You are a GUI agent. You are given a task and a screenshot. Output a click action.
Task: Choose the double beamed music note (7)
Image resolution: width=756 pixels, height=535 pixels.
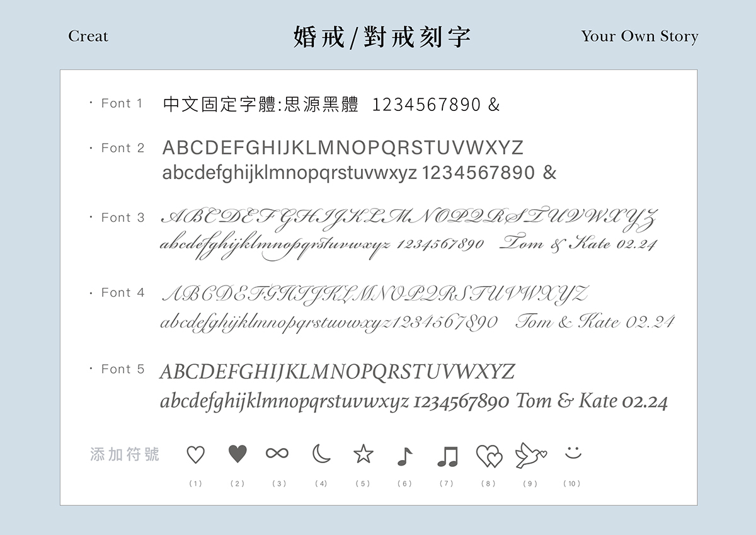[x=447, y=456]
